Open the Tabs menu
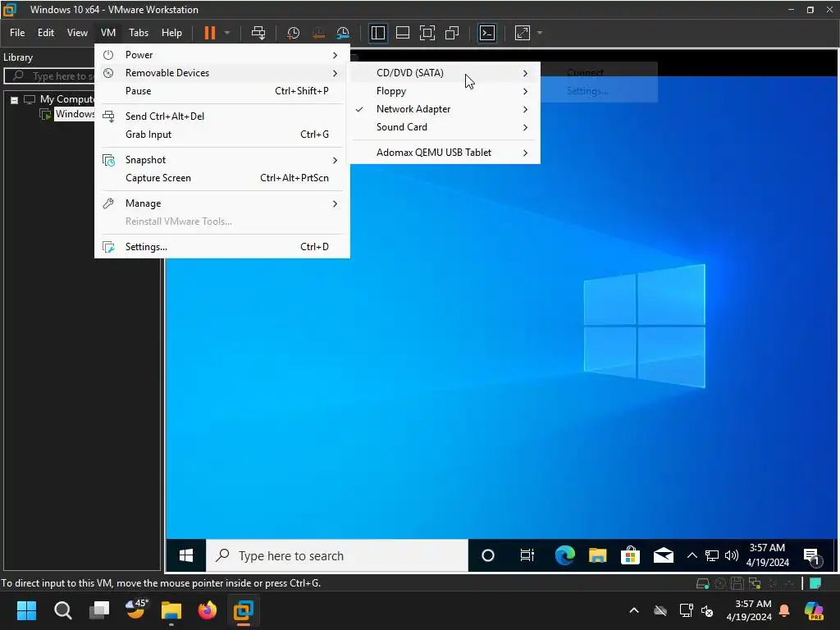840x630 pixels. click(x=139, y=33)
